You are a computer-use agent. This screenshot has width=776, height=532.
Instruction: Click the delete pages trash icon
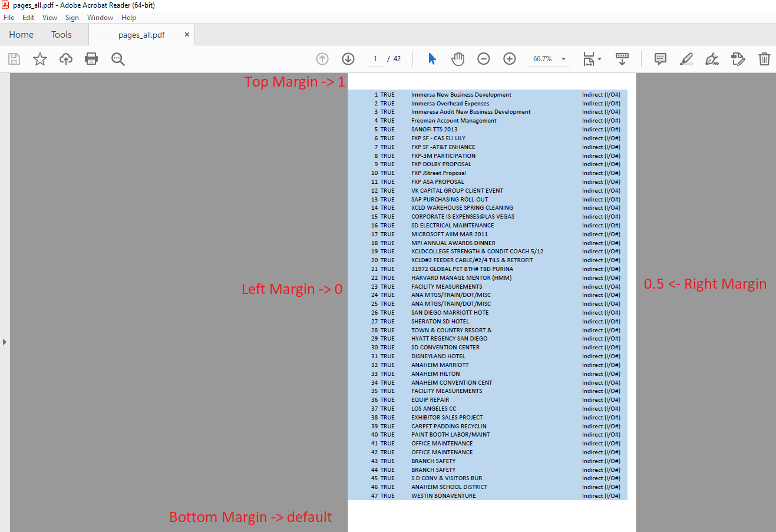764,59
